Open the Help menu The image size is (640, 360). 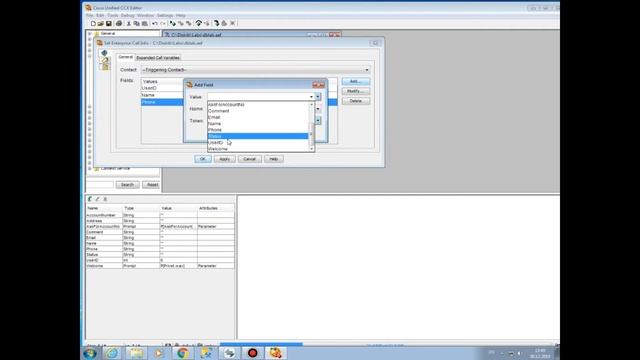point(181,16)
